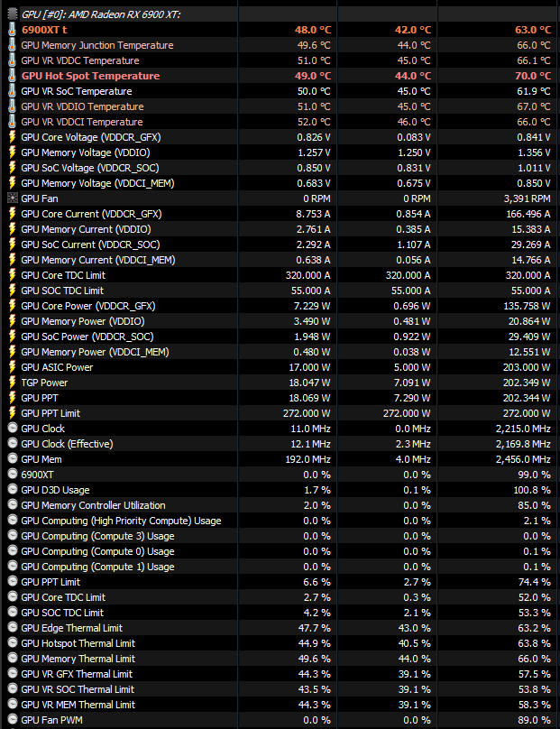This screenshot has width=560, height=729.
Task: Click lightning icon for GPU ASIC Power
Action: pos(13,367)
